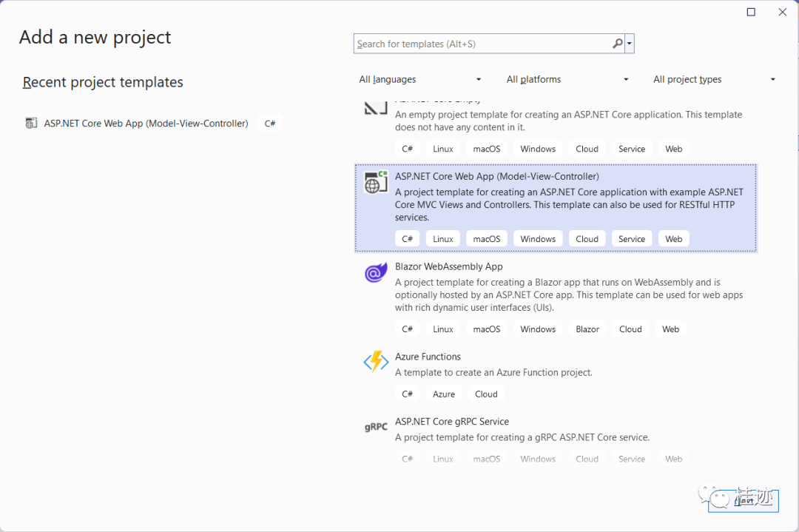799x532 pixels.
Task: Open the All languages dropdown
Action: (x=419, y=79)
